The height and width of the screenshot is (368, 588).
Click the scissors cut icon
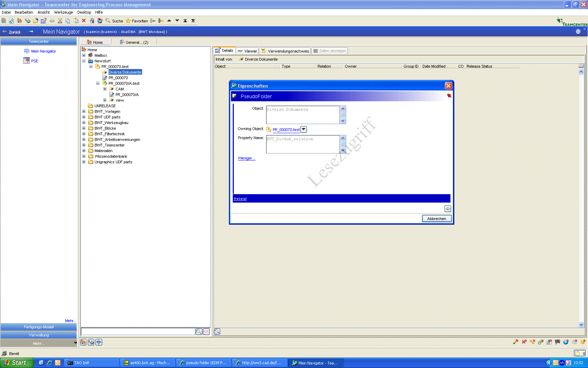coord(60,21)
